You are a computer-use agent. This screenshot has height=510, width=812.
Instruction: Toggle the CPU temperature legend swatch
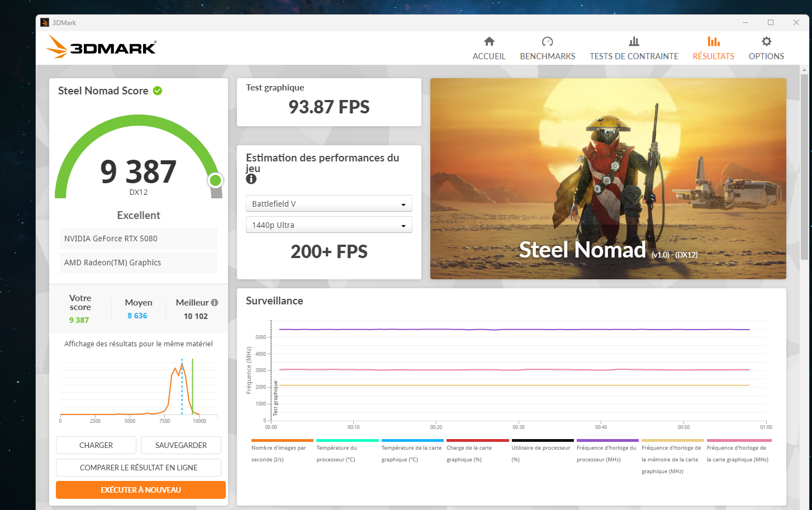pyautogui.click(x=348, y=440)
